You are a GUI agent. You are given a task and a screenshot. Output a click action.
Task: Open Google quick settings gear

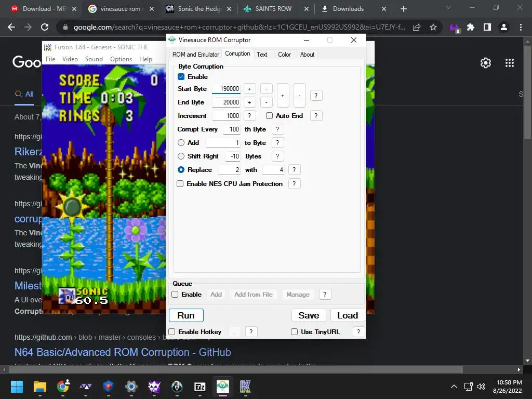coord(486,63)
